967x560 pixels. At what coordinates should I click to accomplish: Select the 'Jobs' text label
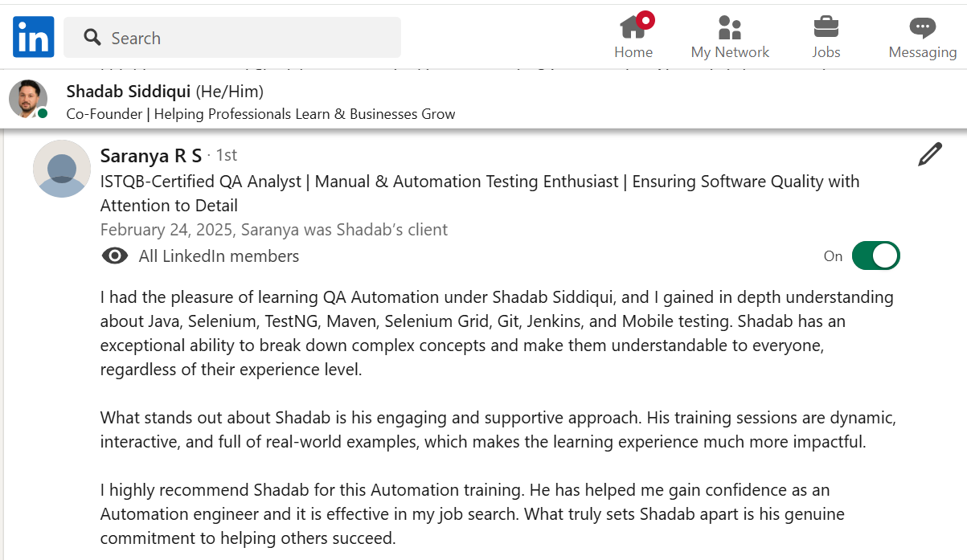point(826,52)
